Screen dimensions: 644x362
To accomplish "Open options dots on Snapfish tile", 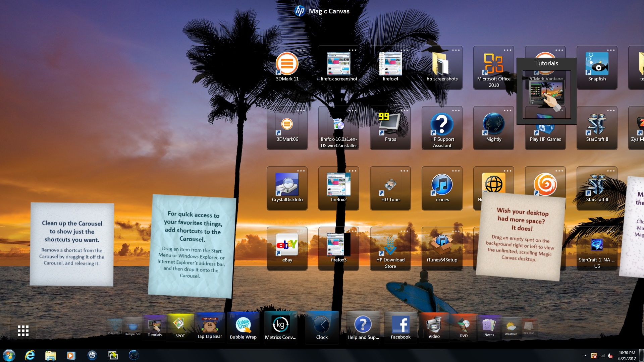I will [611, 50].
